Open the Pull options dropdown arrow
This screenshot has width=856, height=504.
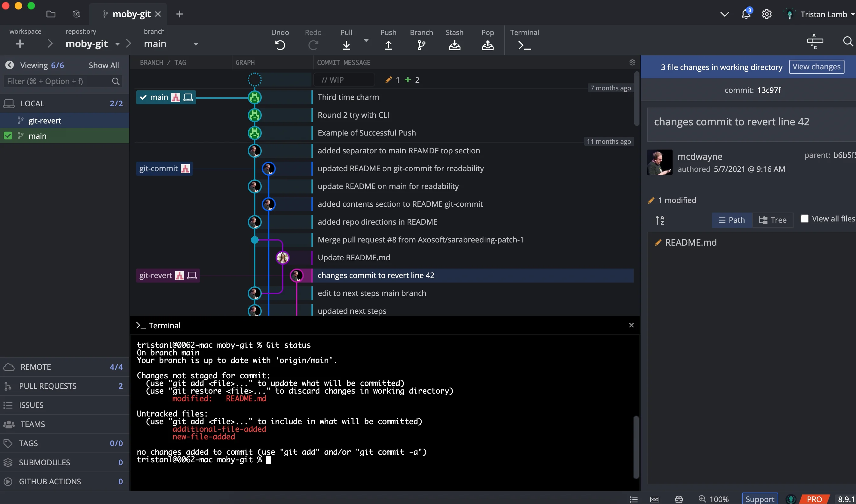(366, 40)
